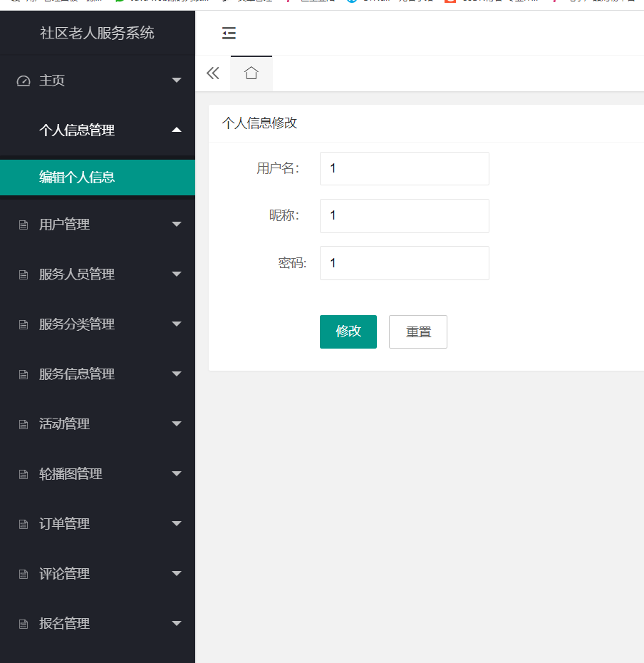
Task: Collapse the sidebar using the double-chevron icon
Action: click(x=212, y=72)
